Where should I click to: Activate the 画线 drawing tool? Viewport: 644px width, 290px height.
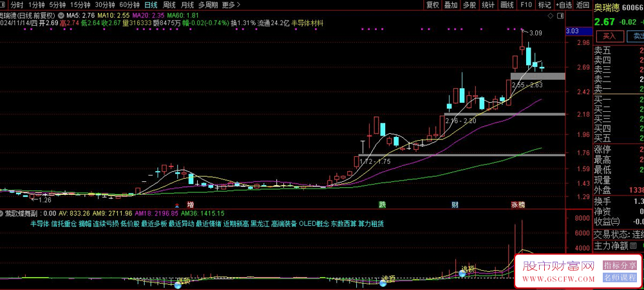[507, 5]
